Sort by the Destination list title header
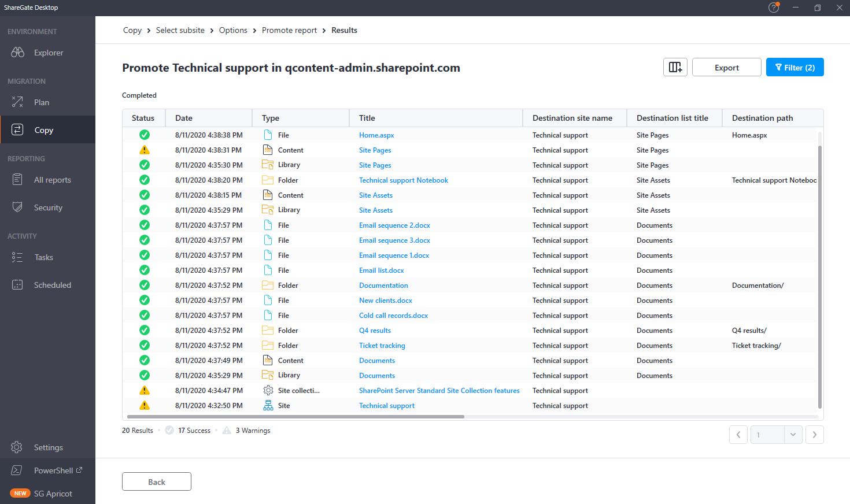This screenshot has width=850, height=504. tap(675, 118)
